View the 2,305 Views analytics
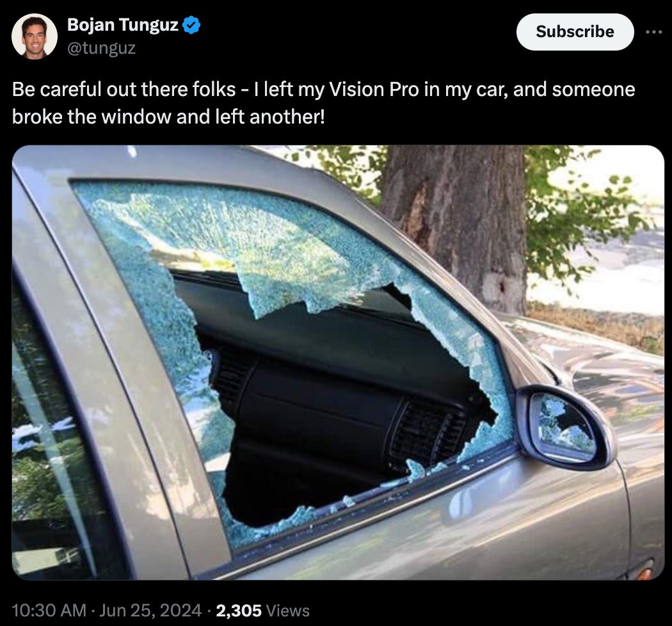Screen dimensions: 672x626 (262, 610)
